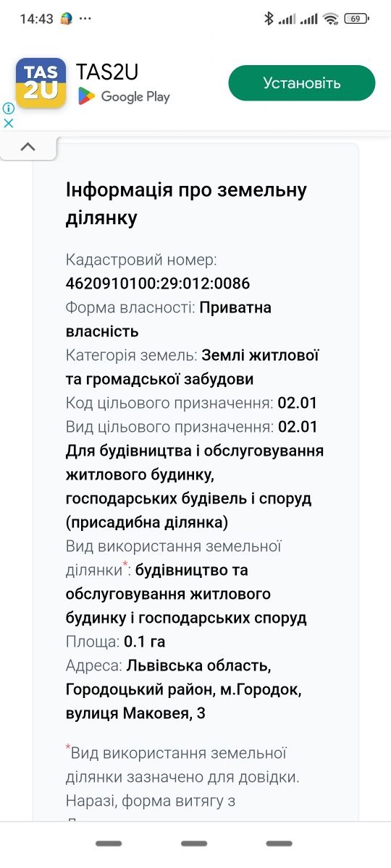391x868 pixels.
Task: Open the TAS2U app logo
Action: [41, 83]
